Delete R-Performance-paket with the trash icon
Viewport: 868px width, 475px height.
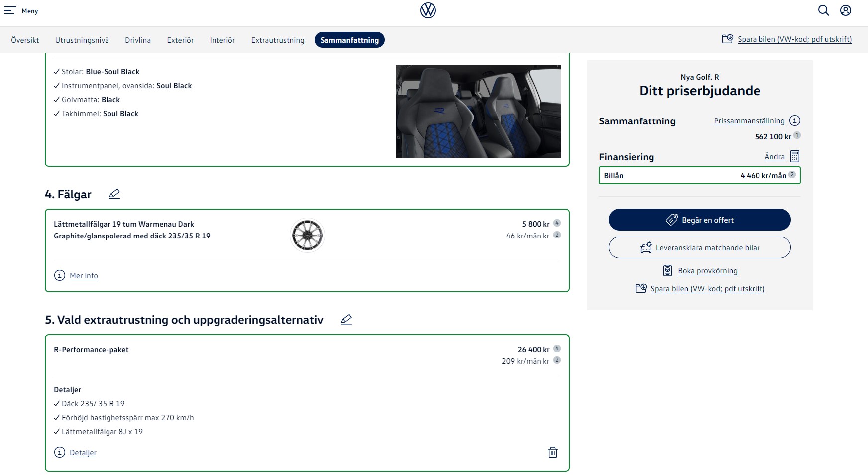pos(553,452)
